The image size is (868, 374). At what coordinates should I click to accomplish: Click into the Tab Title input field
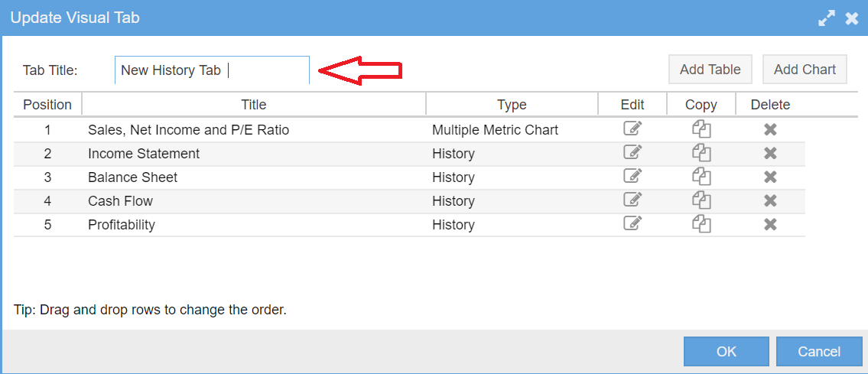click(211, 70)
